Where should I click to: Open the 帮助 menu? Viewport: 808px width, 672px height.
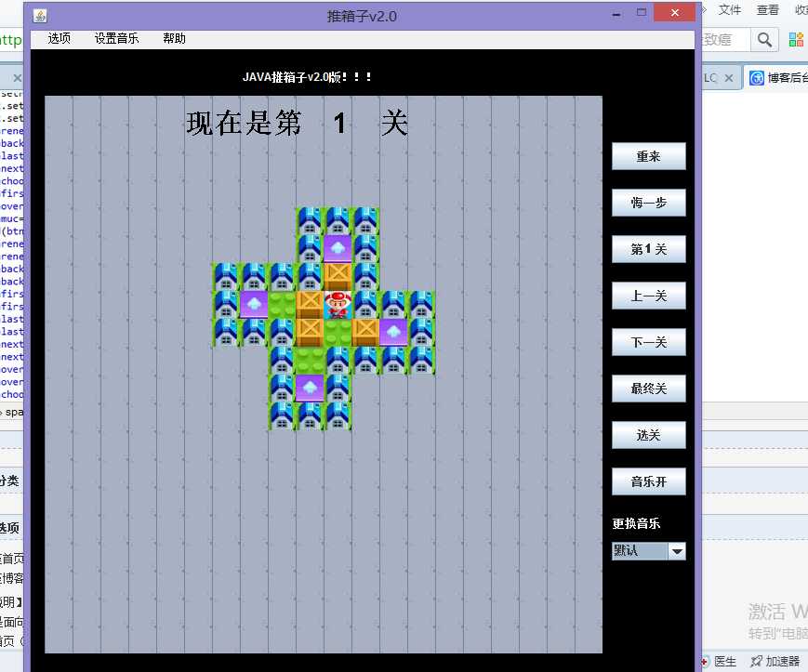pyautogui.click(x=174, y=38)
